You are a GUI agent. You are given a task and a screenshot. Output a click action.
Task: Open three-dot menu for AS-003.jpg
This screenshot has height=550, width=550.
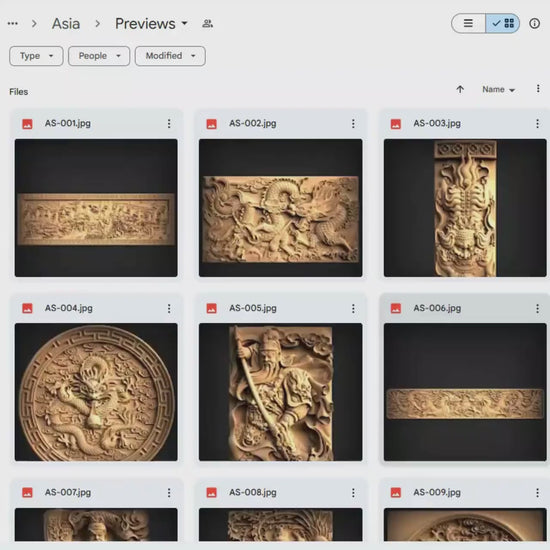click(537, 123)
